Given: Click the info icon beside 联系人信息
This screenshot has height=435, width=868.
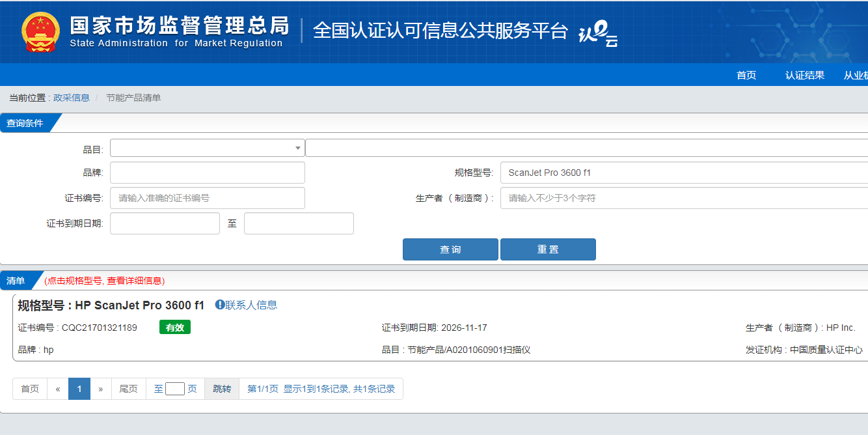Looking at the screenshot, I should [220, 305].
